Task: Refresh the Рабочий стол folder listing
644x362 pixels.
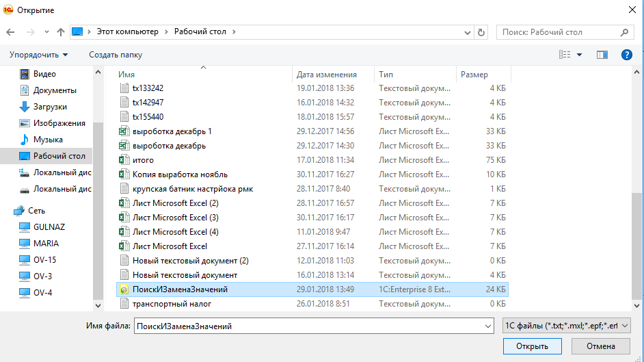Action: 481,32
